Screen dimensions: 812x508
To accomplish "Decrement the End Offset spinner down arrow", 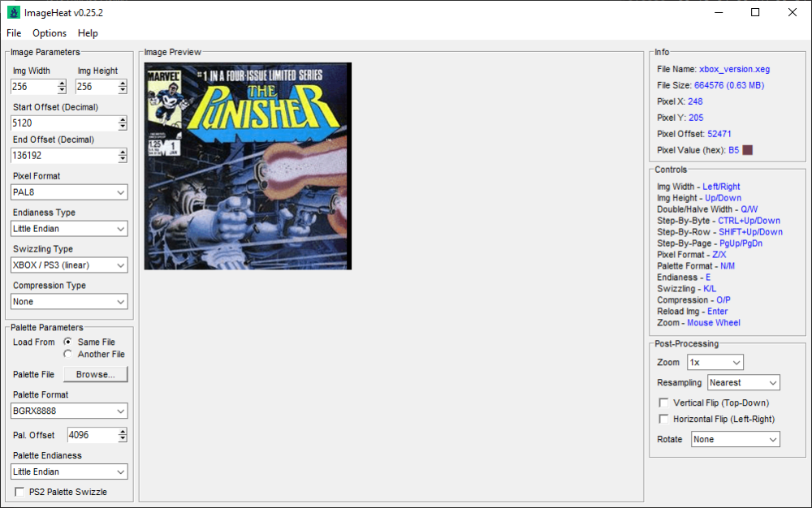I will (123, 159).
